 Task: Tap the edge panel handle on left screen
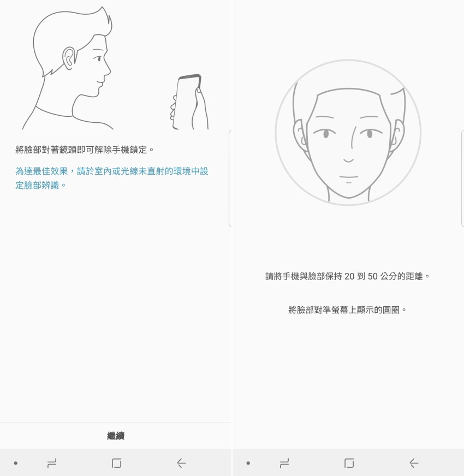(230, 178)
